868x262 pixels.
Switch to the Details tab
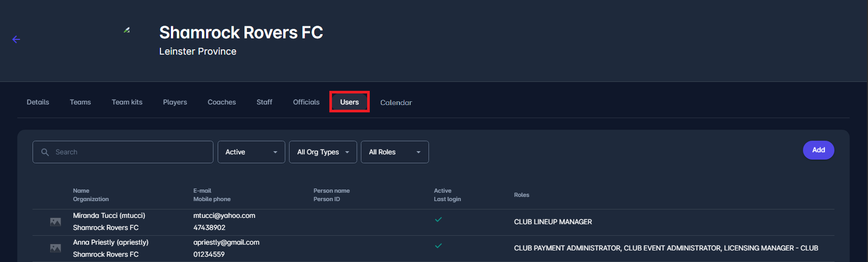coord(38,102)
